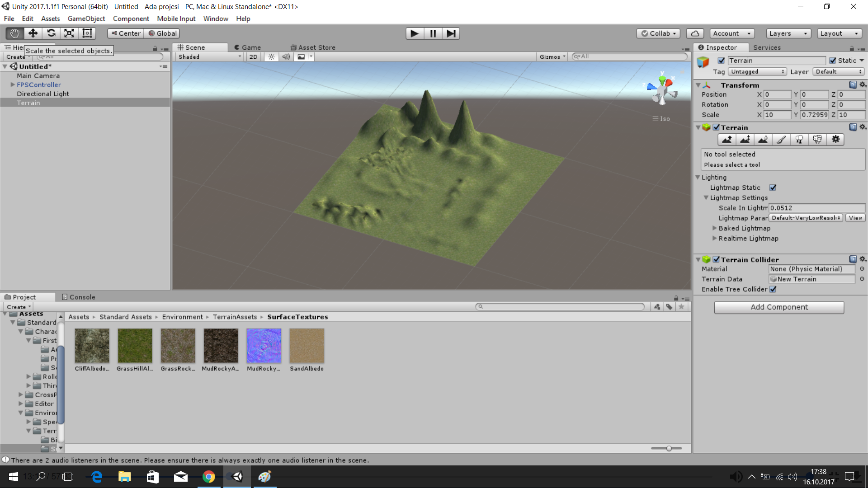
Task: Select the Place Trees tool
Action: 799,140
